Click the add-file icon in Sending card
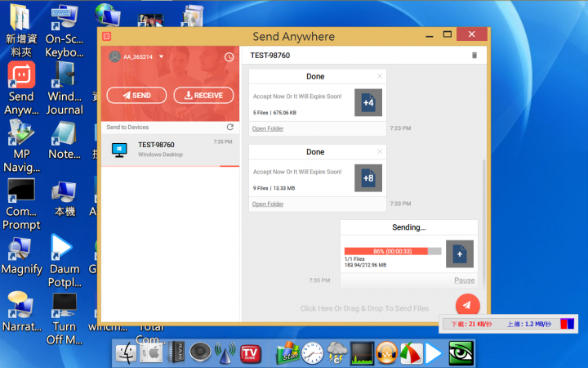The width and height of the screenshot is (588, 368). (x=460, y=254)
